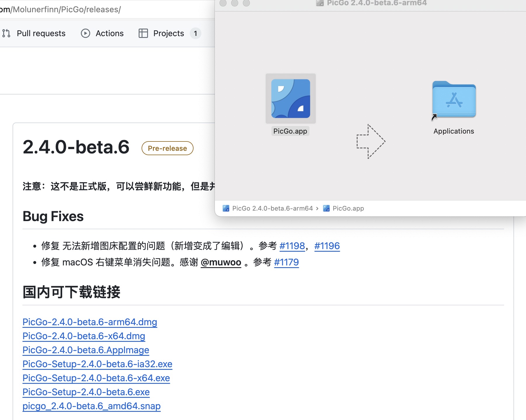This screenshot has width=526, height=420.
Task: Open issue link #1198
Action: pos(292,246)
